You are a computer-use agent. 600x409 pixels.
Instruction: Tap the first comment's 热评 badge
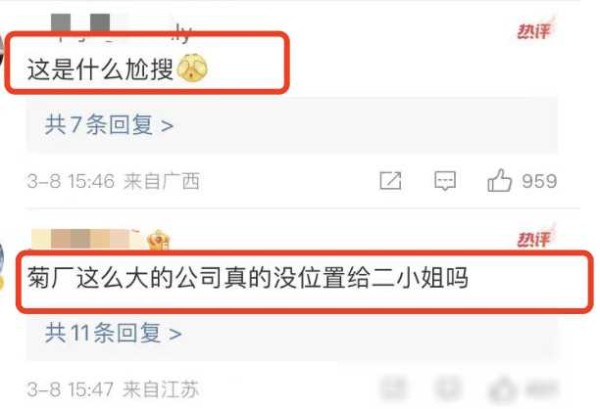[x=535, y=29]
